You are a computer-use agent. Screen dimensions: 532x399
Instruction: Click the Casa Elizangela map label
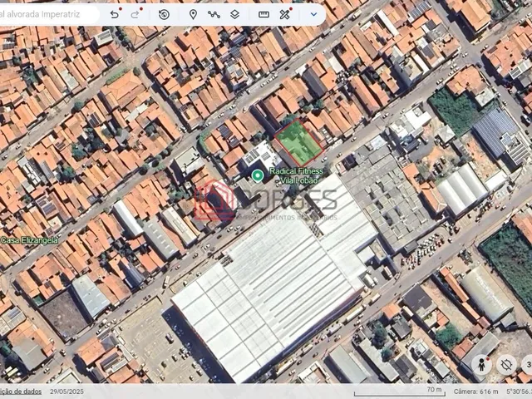(29, 240)
